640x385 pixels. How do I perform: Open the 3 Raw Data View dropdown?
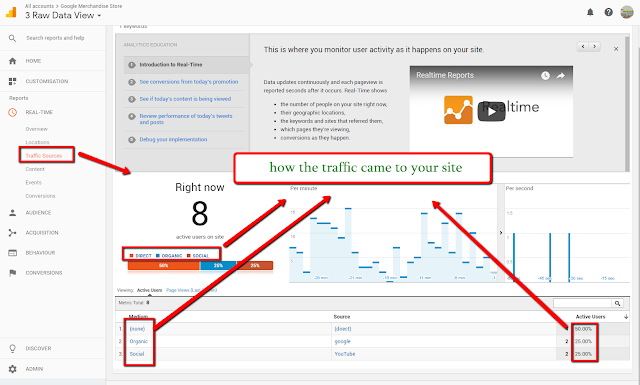(x=63, y=16)
